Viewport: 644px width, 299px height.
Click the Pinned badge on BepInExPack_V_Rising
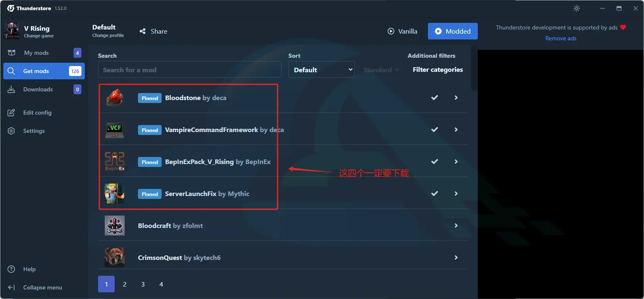coord(150,162)
